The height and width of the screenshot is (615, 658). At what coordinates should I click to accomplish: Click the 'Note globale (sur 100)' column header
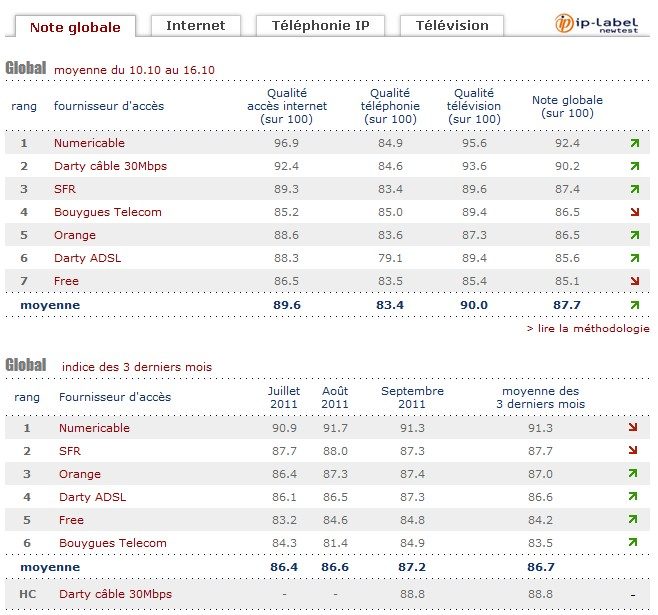(x=567, y=106)
